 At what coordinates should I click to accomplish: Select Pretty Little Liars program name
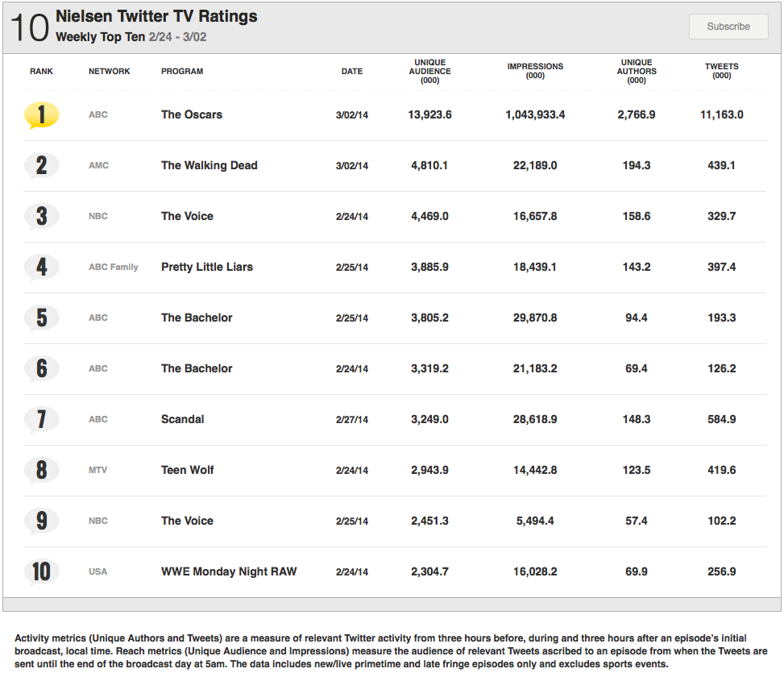point(207,267)
